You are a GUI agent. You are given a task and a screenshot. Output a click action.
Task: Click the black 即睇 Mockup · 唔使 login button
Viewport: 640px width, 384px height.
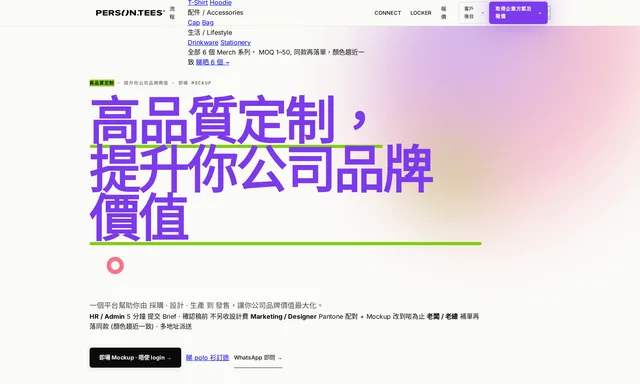click(x=135, y=357)
